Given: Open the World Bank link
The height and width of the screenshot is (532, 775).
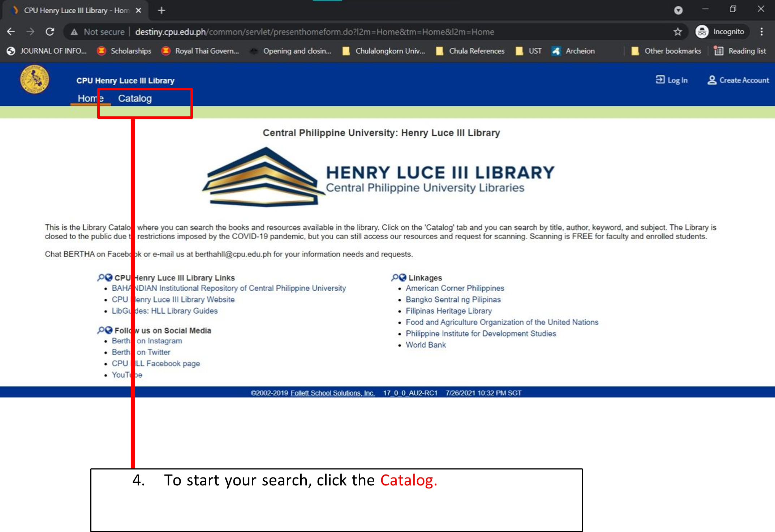Looking at the screenshot, I should pos(426,345).
